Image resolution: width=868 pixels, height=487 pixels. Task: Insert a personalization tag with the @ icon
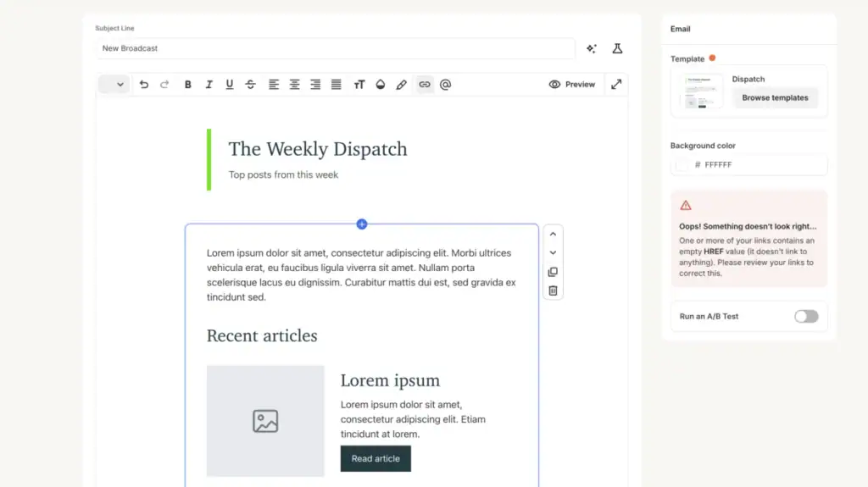click(x=445, y=85)
